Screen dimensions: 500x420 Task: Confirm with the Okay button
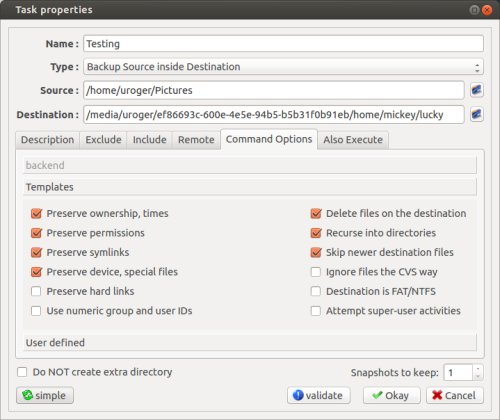(392, 395)
